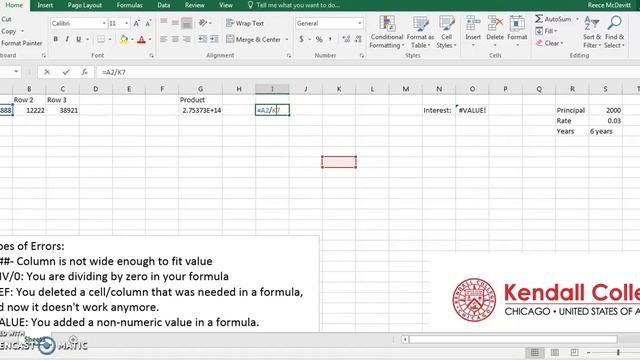The image size is (640, 360).
Task: Open Conditional Formatting menu
Action: pyautogui.click(x=387, y=32)
